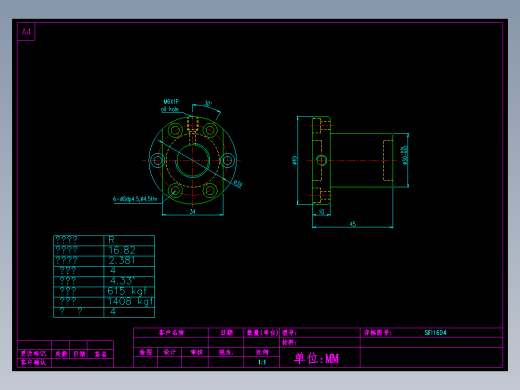
Task: Select the left side bolt hole circle
Action: pyautogui.click(x=157, y=160)
